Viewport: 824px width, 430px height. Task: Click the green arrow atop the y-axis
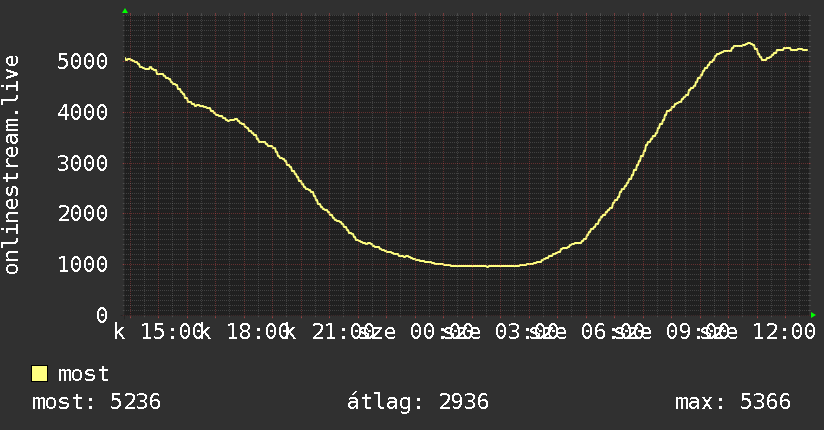(125, 11)
